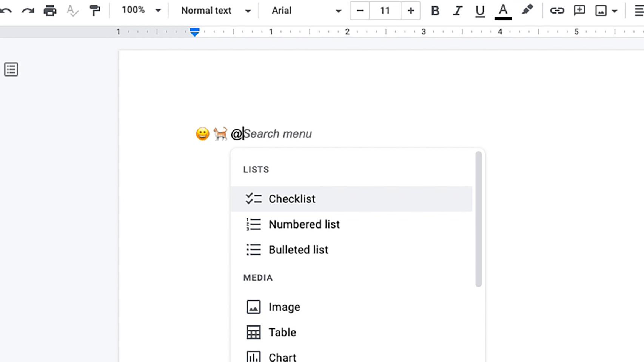
Task: Select Checklist from the Lists menu
Action: [x=291, y=199]
